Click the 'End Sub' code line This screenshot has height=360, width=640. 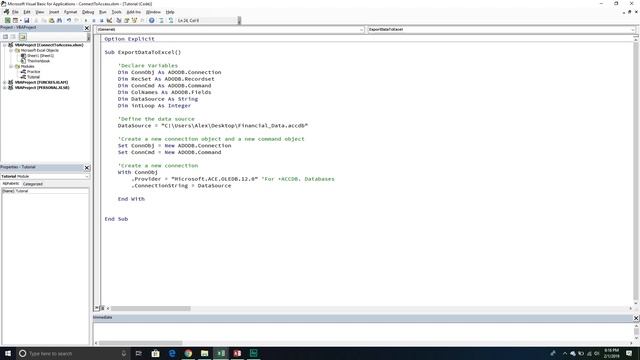click(x=116, y=219)
